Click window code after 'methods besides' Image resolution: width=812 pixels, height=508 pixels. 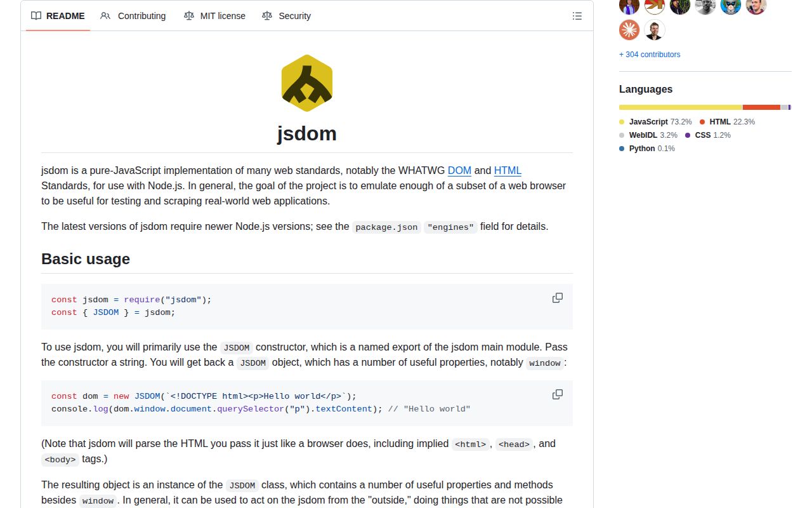(98, 501)
